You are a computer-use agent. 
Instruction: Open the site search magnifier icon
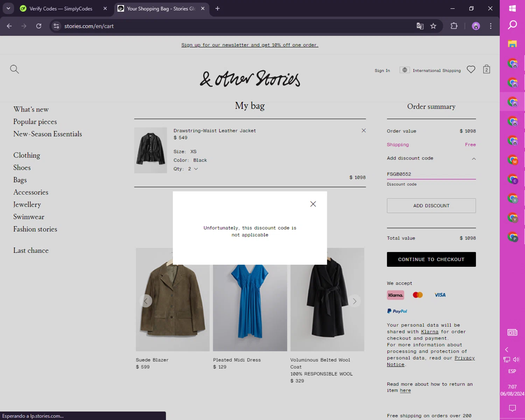coord(14,69)
